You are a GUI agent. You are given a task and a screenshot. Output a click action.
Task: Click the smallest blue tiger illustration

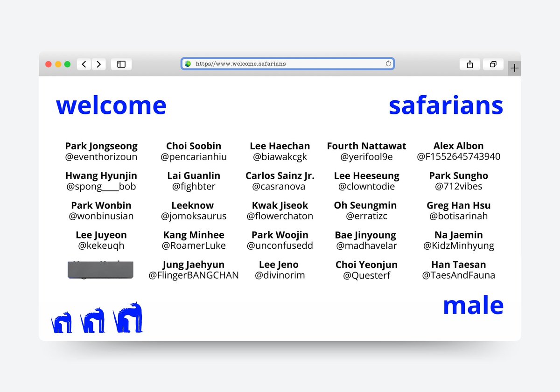pos(62,323)
